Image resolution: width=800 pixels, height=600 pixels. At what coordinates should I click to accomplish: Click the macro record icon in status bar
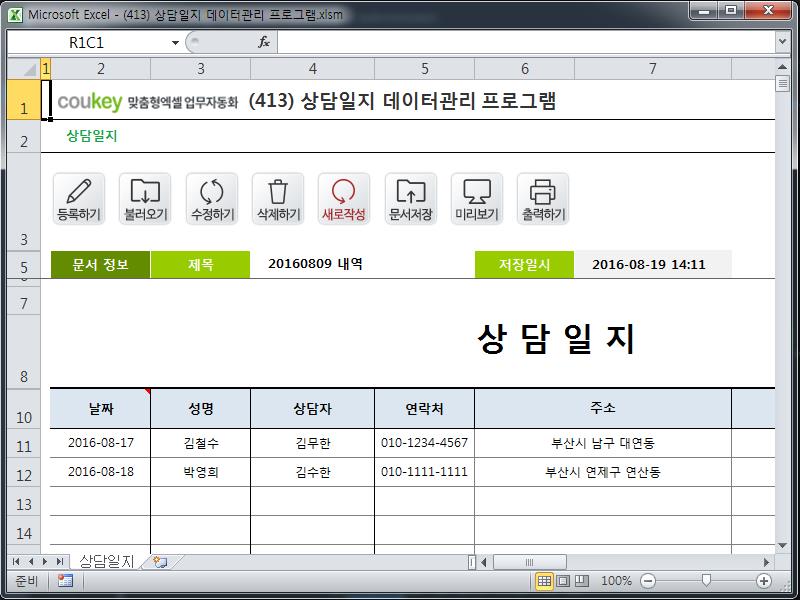click(x=65, y=581)
